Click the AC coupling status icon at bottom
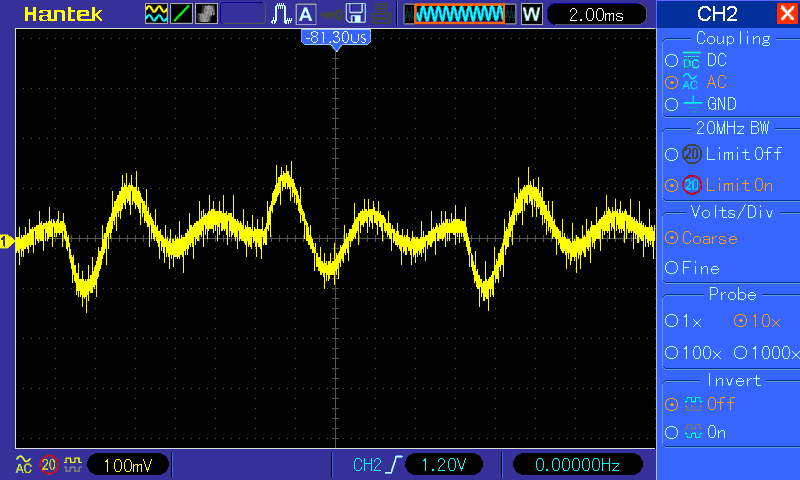The image size is (800, 480). pyautogui.click(x=23, y=465)
